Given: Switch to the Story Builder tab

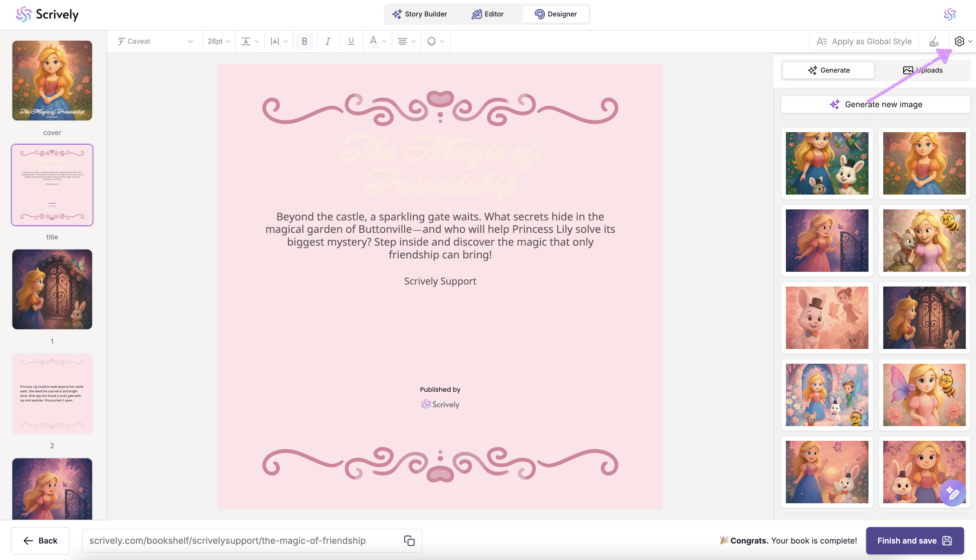Looking at the screenshot, I should 419,14.
